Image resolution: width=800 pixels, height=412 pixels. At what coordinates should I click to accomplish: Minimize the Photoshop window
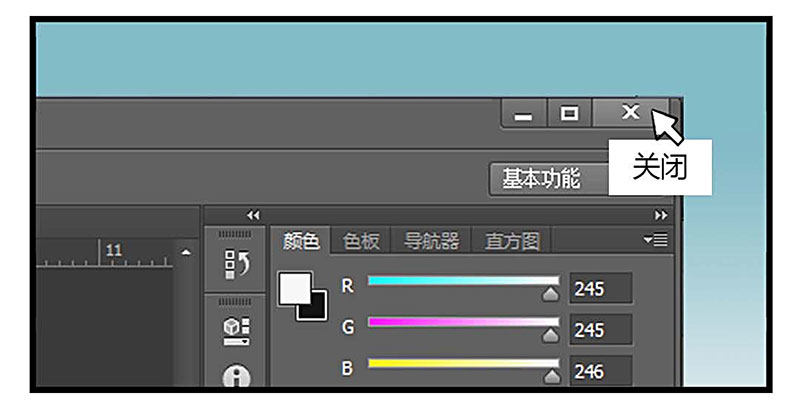coord(523,114)
